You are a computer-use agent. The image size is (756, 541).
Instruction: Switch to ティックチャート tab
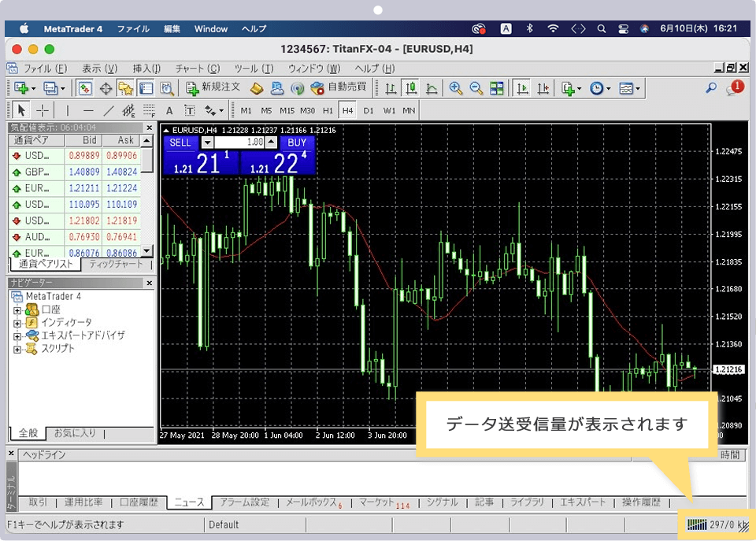(117, 265)
